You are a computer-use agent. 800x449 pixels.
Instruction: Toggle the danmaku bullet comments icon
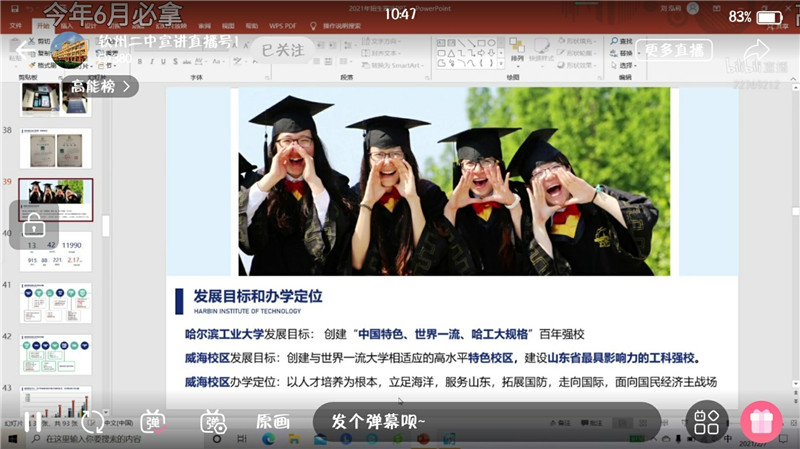pyautogui.click(x=153, y=422)
